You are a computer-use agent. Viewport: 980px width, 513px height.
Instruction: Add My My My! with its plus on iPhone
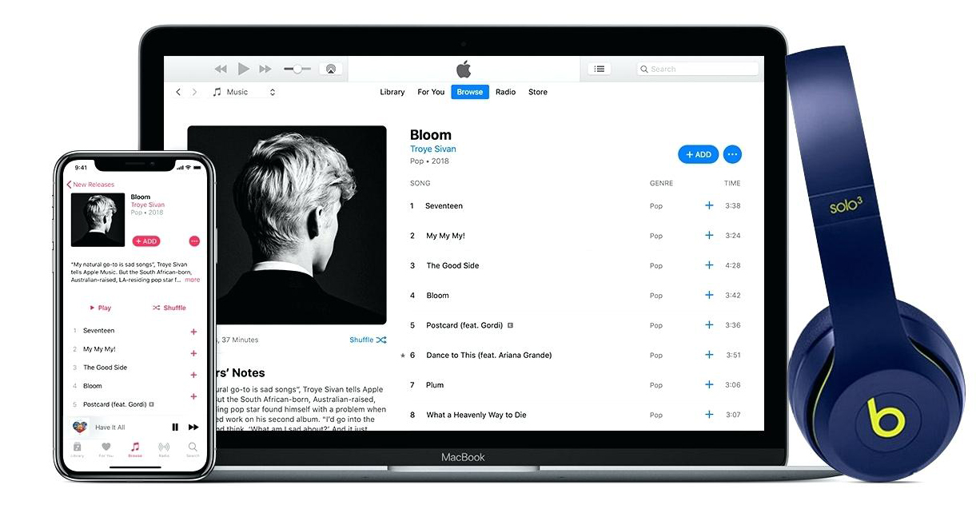(193, 353)
